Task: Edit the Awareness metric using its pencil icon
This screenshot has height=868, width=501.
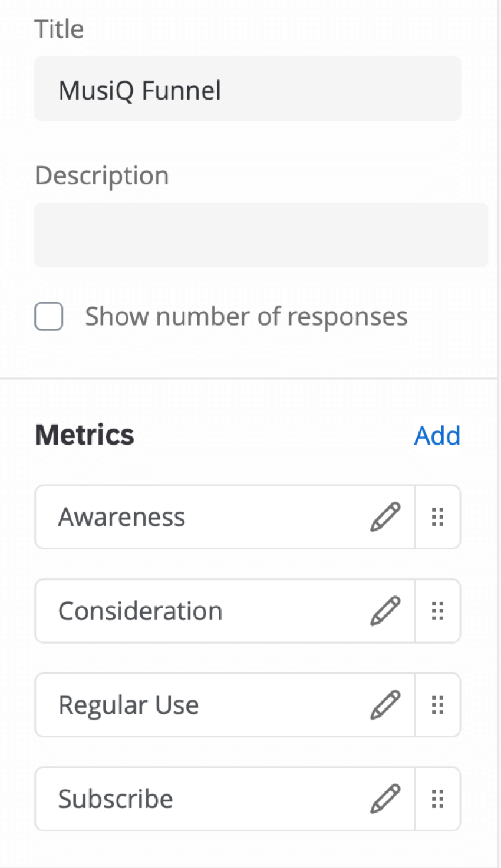Action: pos(385,516)
